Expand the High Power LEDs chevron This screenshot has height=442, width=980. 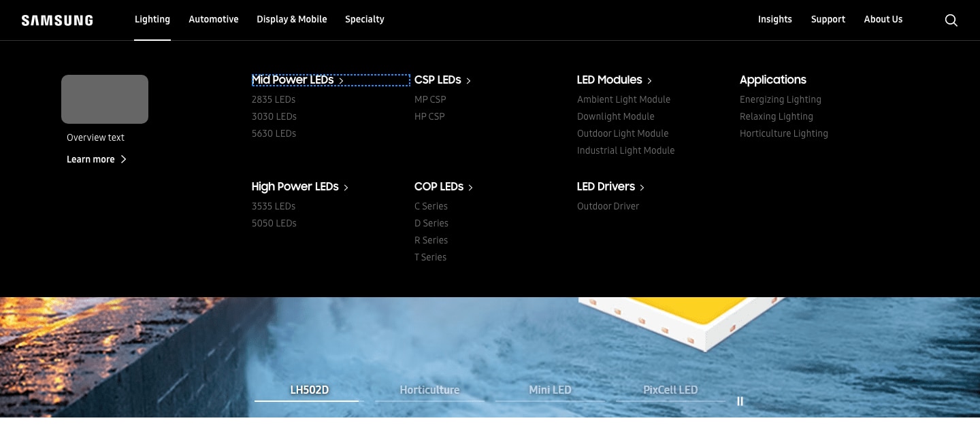(x=346, y=187)
